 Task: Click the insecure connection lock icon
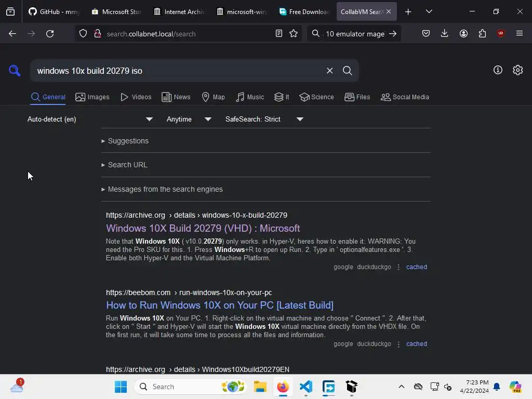(x=97, y=34)
